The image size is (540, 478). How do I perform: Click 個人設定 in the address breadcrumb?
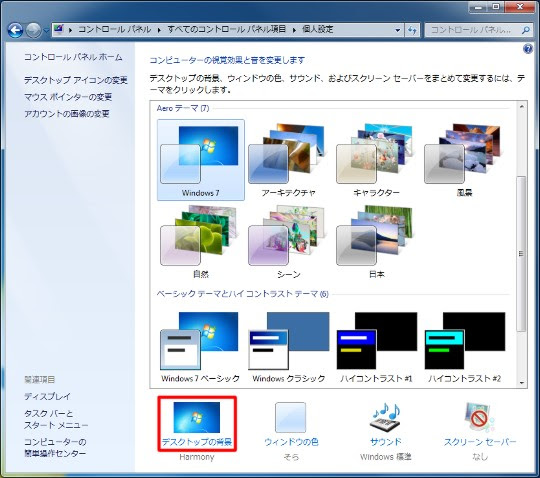[x=318, y=30]
